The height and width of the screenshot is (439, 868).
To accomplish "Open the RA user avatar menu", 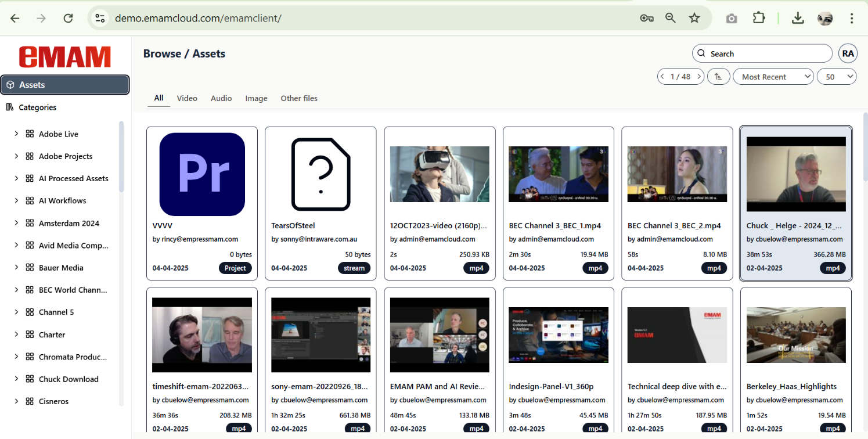I will pyautogui.click(x=848, y=53).
